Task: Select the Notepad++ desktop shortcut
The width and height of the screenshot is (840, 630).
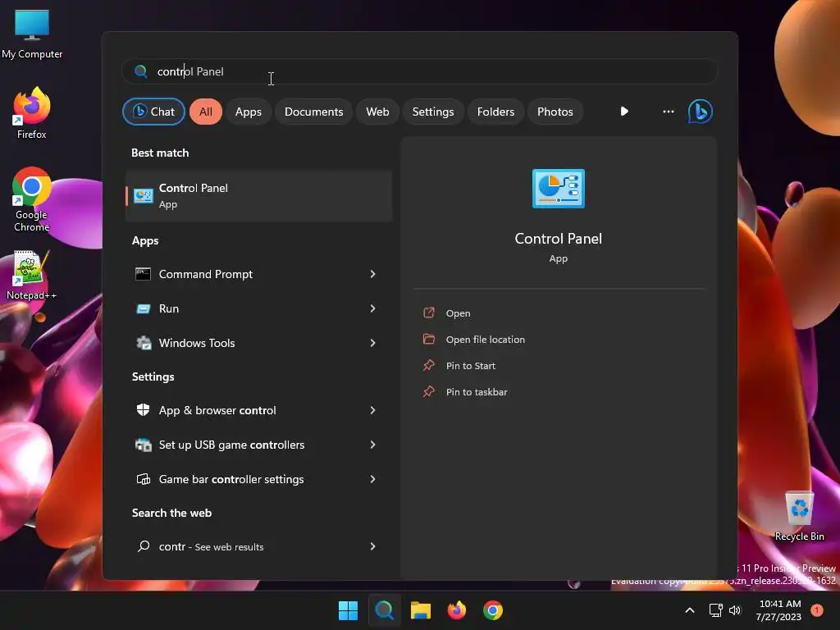Action: (x=32, y=276)
